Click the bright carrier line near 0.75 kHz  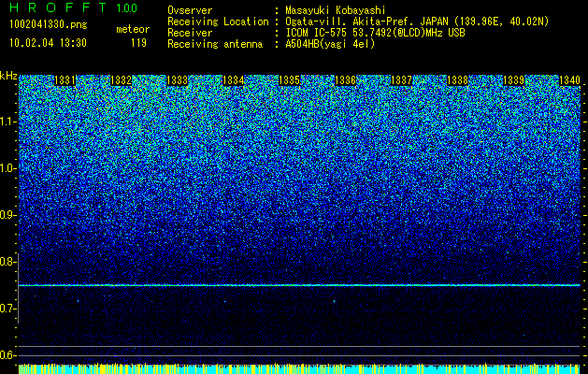pos(299,285)
